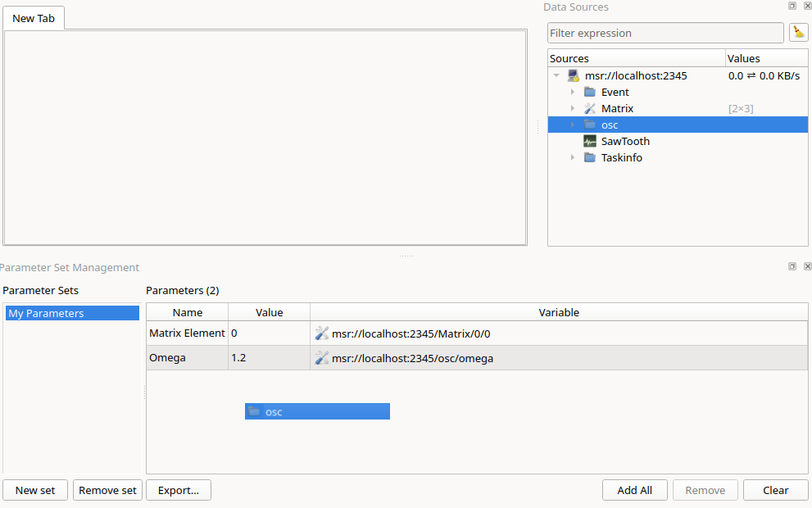Image resolution: width=812 pixels, height=508 pixels.
Task: Float the Data Sources panel
Action: click(792, 6)
